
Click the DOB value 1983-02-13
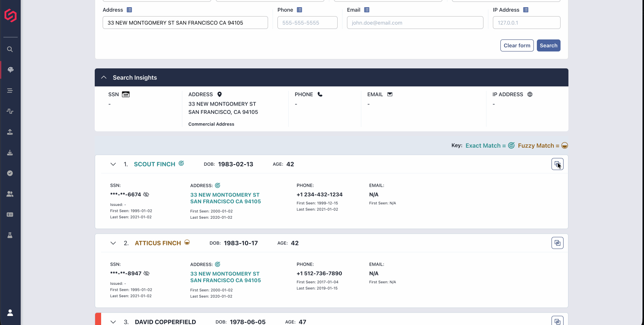coord(236,164)
